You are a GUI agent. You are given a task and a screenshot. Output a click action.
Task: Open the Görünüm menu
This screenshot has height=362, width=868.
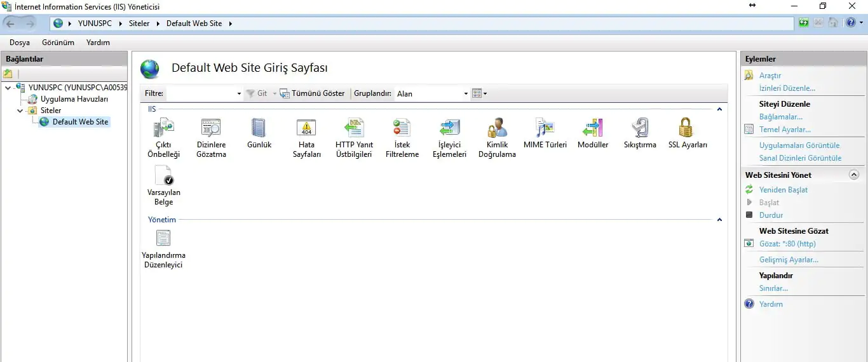coord(58,43)
